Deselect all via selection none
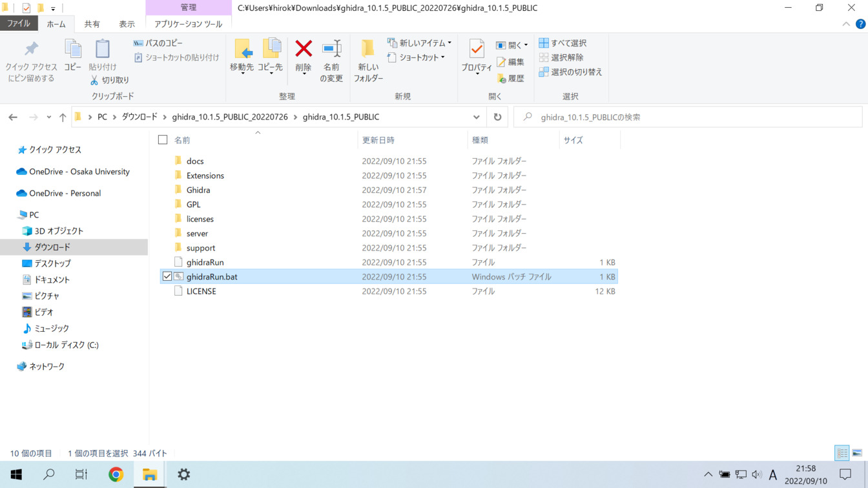Screen dimensions: 868x488 [561, 57]
